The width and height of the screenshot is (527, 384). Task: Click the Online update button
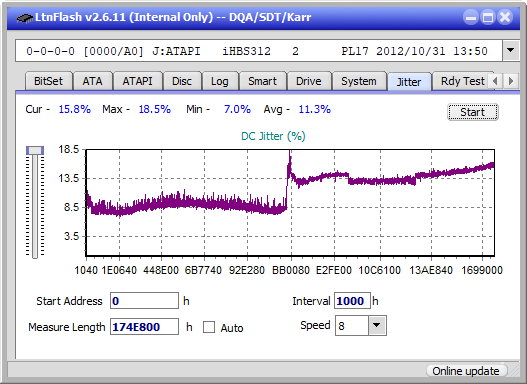coord(466,371)
